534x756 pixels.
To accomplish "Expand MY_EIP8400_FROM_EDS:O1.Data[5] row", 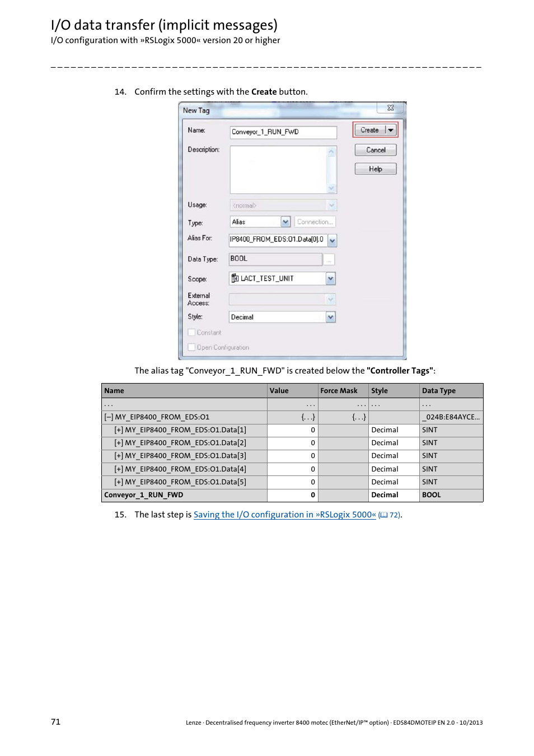I will (119, 482).
